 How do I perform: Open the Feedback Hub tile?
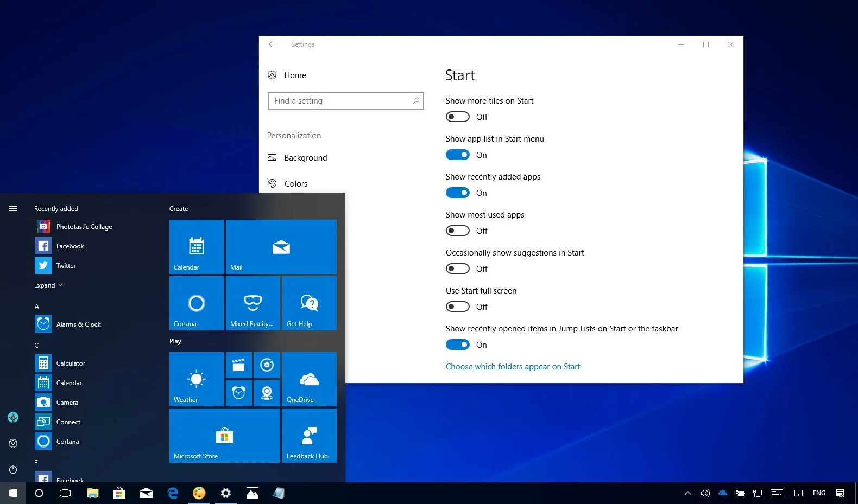point(310,436)
